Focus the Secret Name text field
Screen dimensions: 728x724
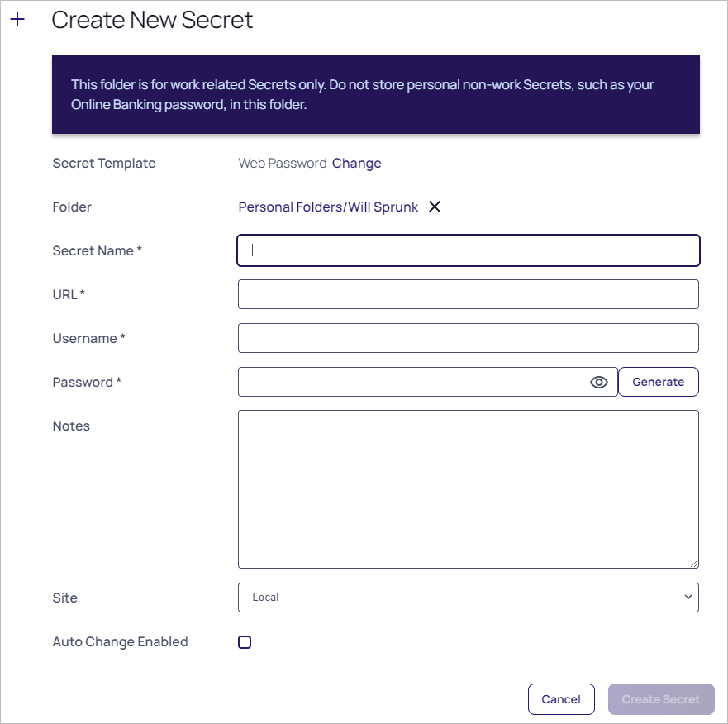coord(468,250)
